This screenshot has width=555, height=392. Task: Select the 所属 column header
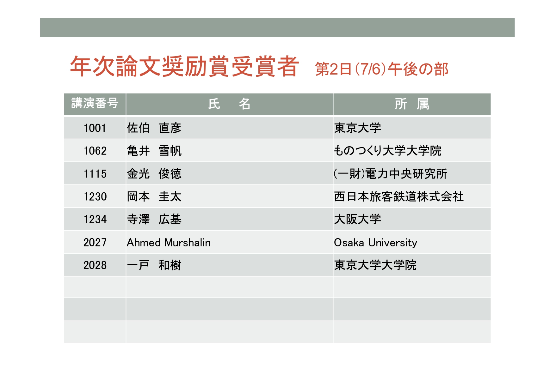(x=411, y=104)
